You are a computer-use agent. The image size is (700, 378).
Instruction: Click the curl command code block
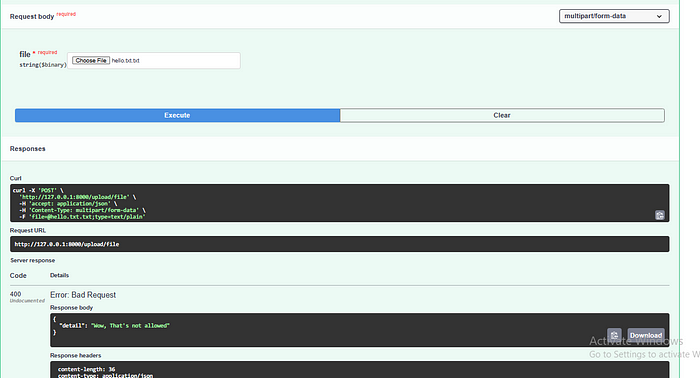coord(339,203)
